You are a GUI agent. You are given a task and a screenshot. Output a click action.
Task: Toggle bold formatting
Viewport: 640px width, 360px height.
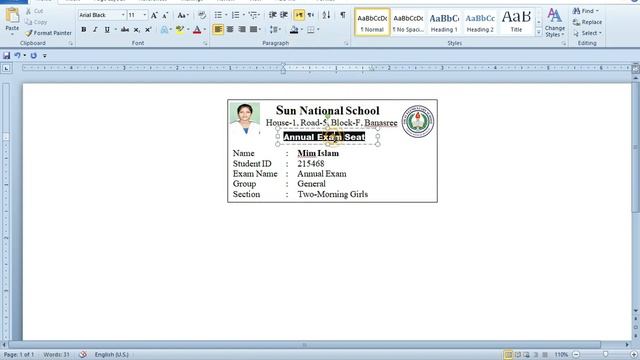[x=84, y=29]
